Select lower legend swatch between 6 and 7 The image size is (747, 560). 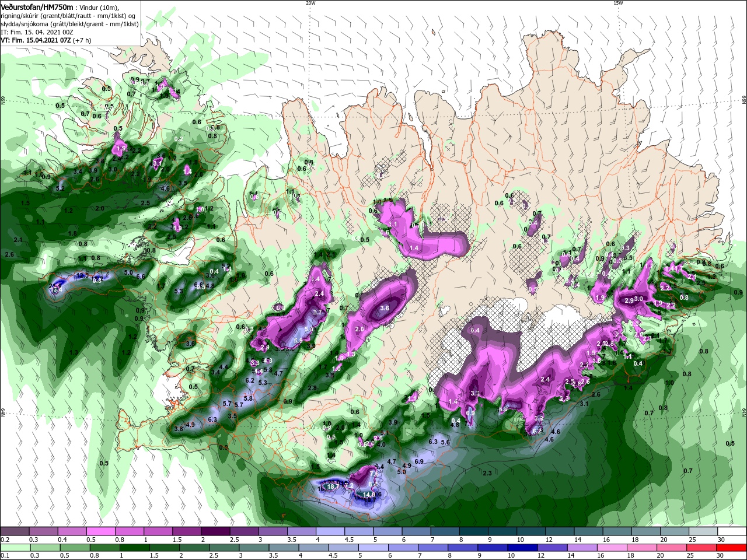coord(403,548)
